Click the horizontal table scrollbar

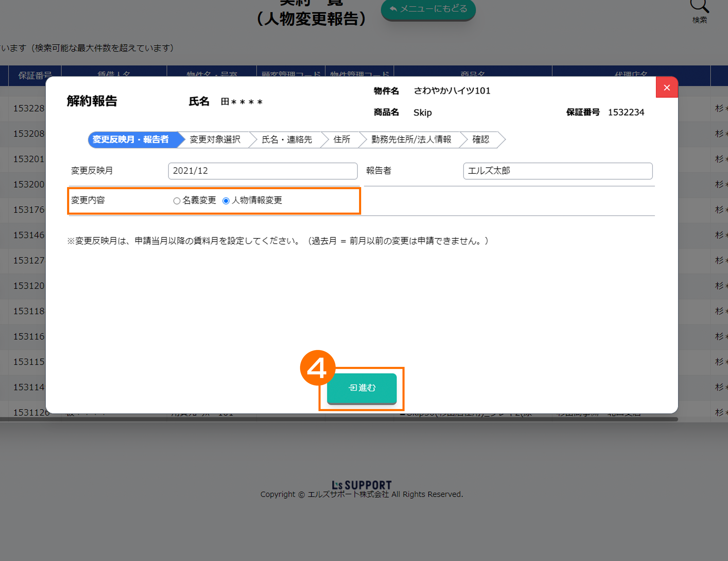click(333, 419)
